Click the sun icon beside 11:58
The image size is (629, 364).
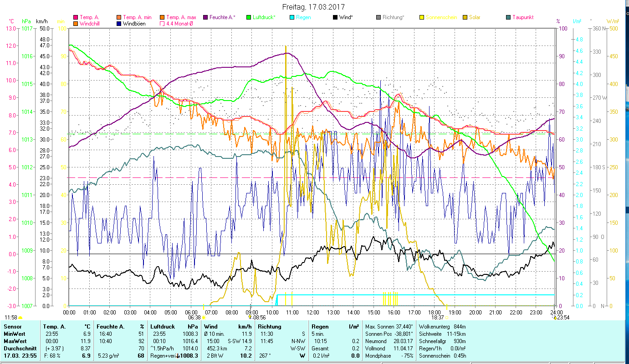pos(20,318)
